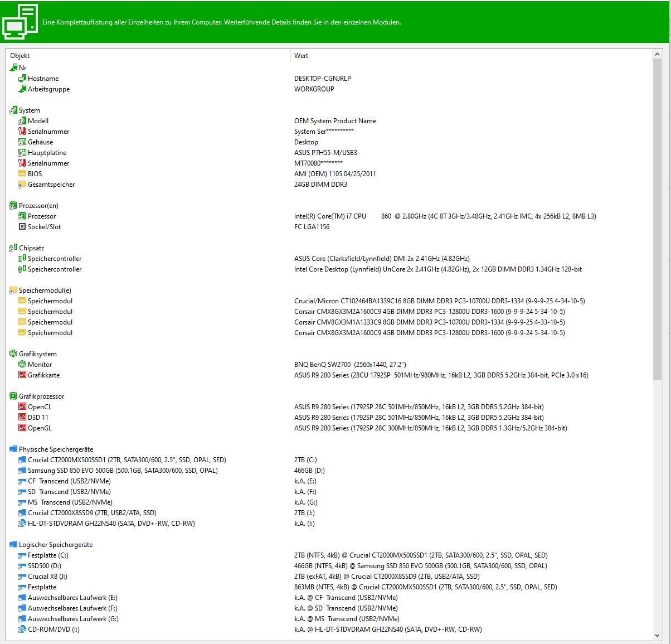Select the SD Transcend (USB2/NVMe) physical device row

pos(69,492)
